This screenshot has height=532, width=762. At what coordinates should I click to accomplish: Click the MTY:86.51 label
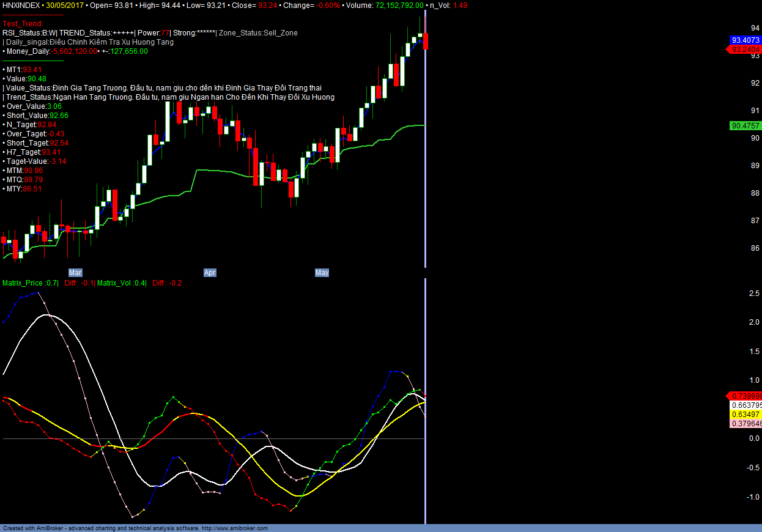[x=23, y=189]
